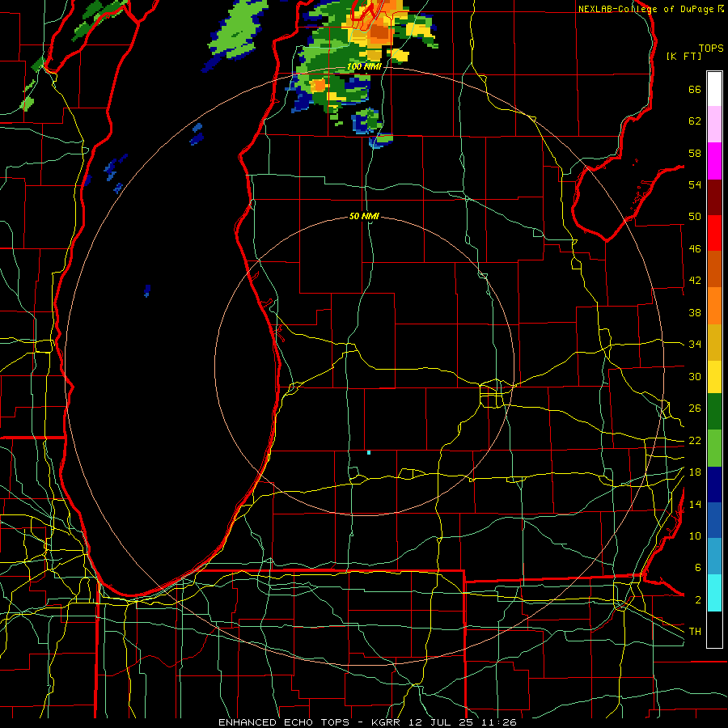Click the 58 value on legend scale
Viewport: 728px width, 728px height.
click(x=695, y=153)
